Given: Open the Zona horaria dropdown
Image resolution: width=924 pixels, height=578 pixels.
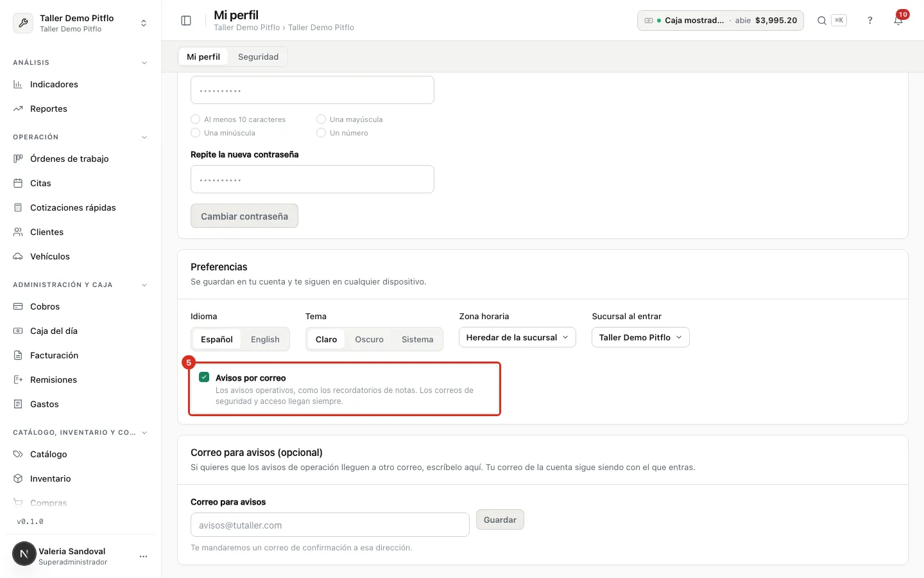Looking at the screenshot, I should tap(517, 337).
